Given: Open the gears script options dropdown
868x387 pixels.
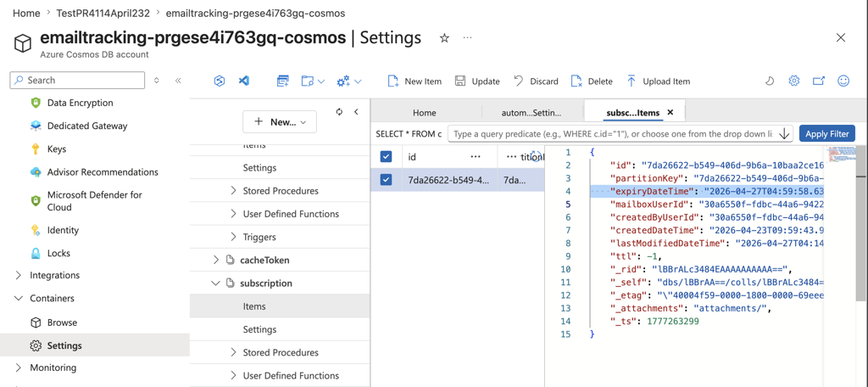Looking at the screenshot, I should click(349, 81).
